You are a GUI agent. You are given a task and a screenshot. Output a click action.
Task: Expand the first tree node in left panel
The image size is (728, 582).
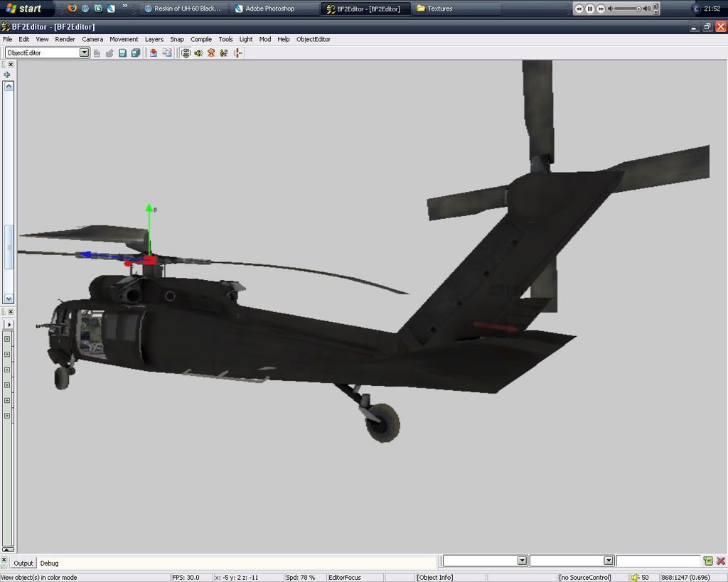7,338
